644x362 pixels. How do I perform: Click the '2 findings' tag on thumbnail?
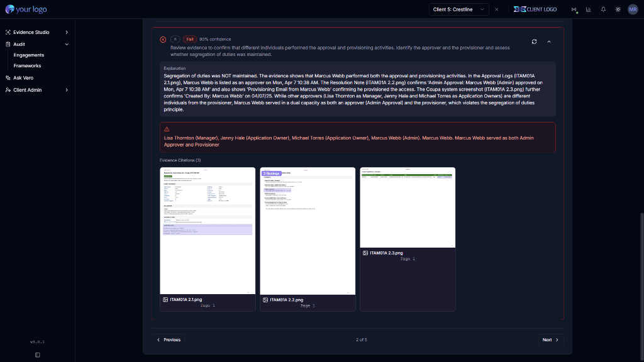pyautogui.click(x=272, y=173)
